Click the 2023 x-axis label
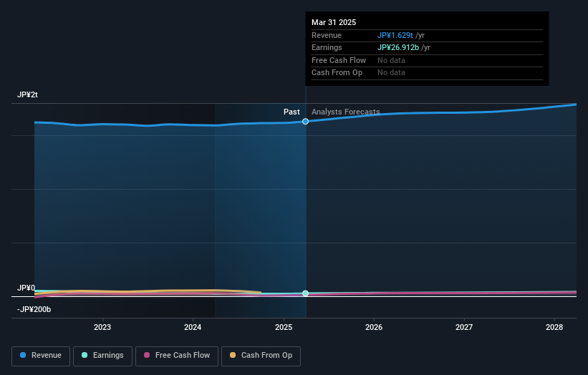 click(x=102, y=327)
